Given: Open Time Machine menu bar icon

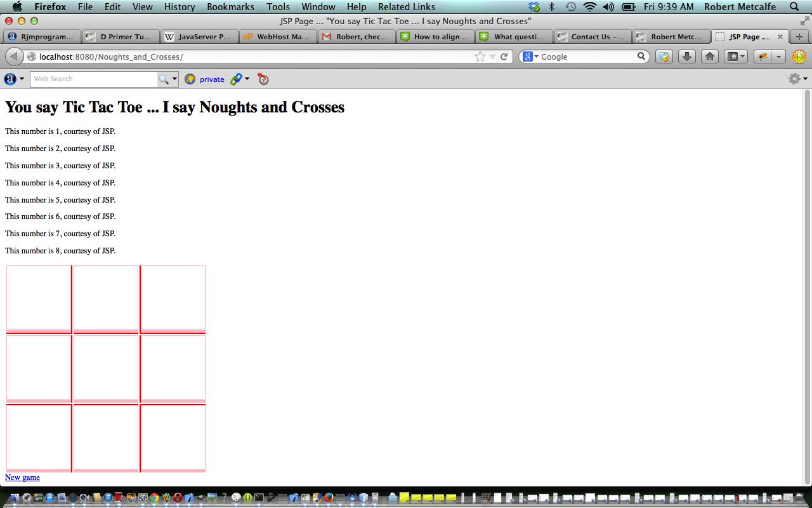Looking at the screenshot, I should (x=570, y=7).
